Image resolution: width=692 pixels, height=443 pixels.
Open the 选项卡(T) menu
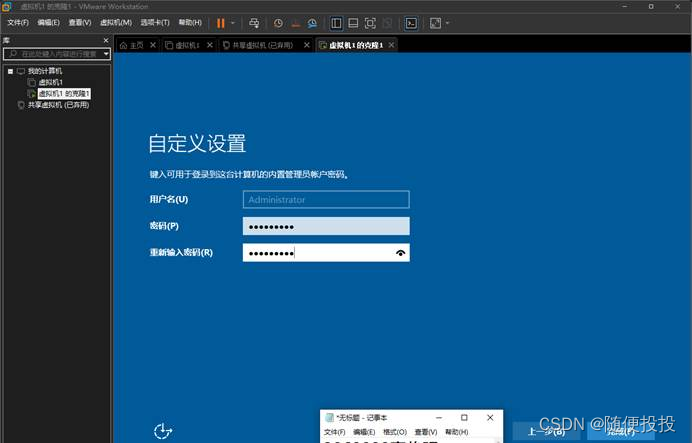tap(155, 23)
